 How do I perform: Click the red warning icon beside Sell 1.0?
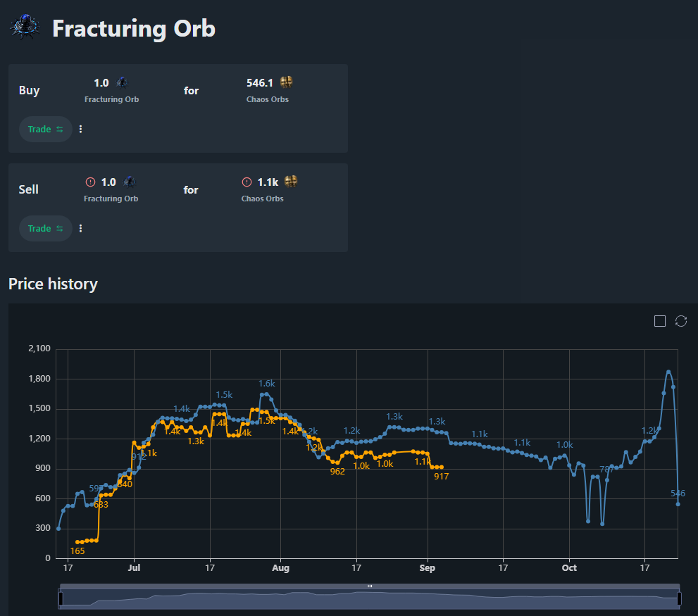pos(90,182)
